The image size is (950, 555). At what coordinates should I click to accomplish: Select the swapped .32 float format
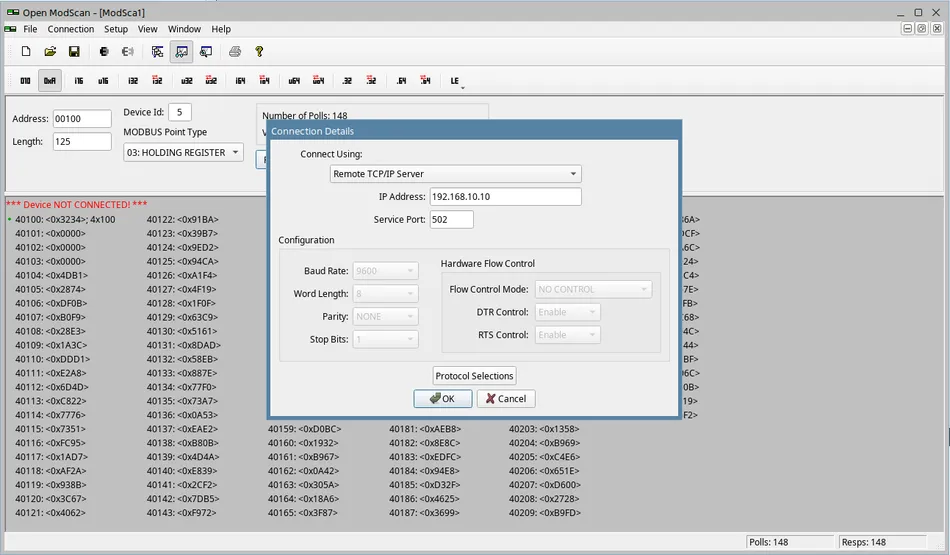371,81
